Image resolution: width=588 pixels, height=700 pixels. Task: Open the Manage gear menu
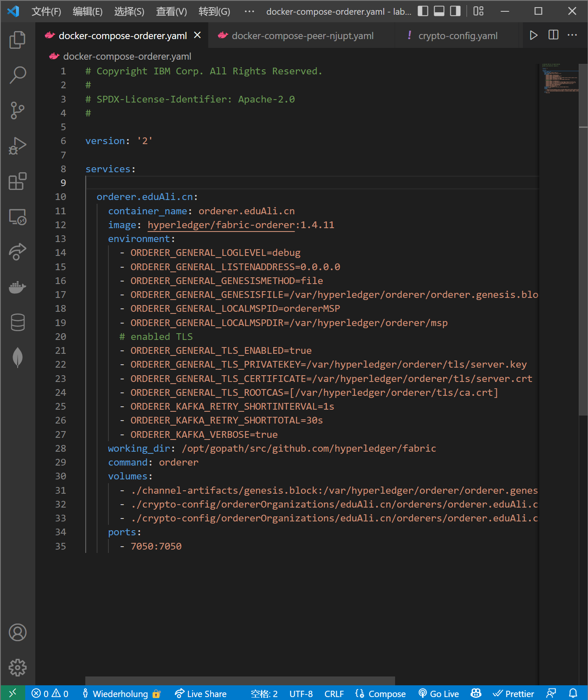point(17,668)
